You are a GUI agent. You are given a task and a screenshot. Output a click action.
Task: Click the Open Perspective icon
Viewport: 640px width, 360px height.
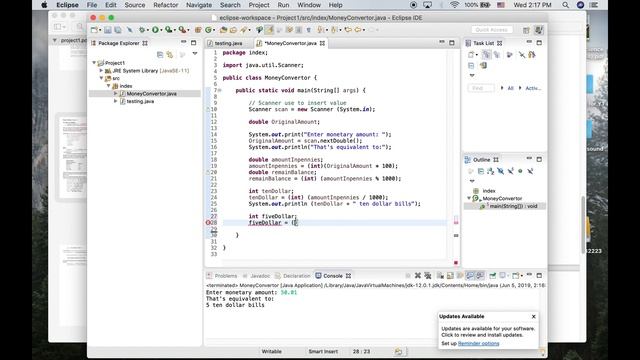[x=526, y=30]
